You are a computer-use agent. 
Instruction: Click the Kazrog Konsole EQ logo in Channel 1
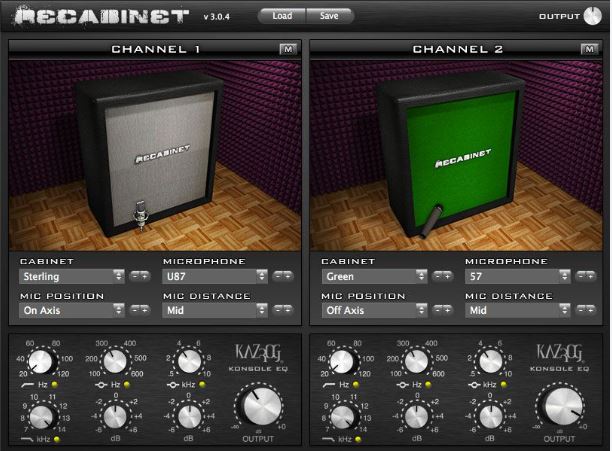click(x=258, y=358)
